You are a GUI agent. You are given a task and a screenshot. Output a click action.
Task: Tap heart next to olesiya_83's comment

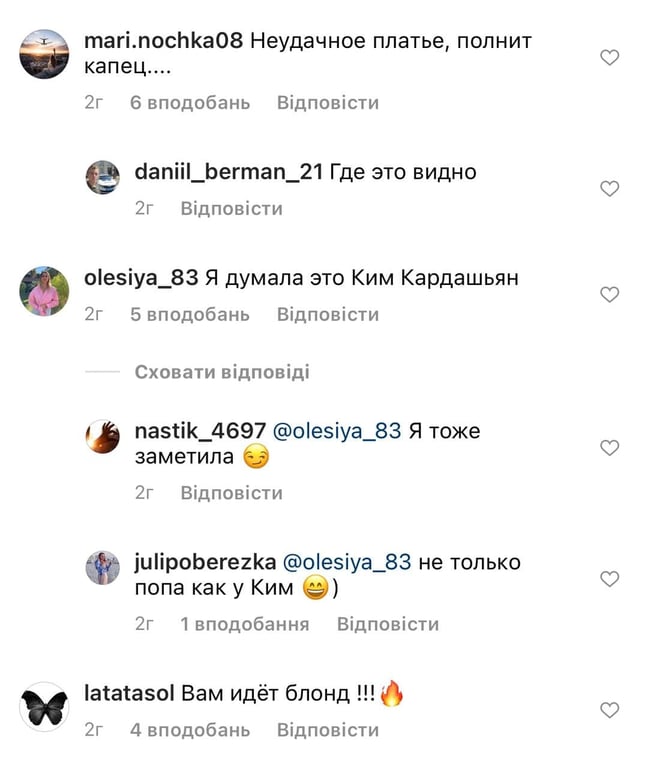609,294
